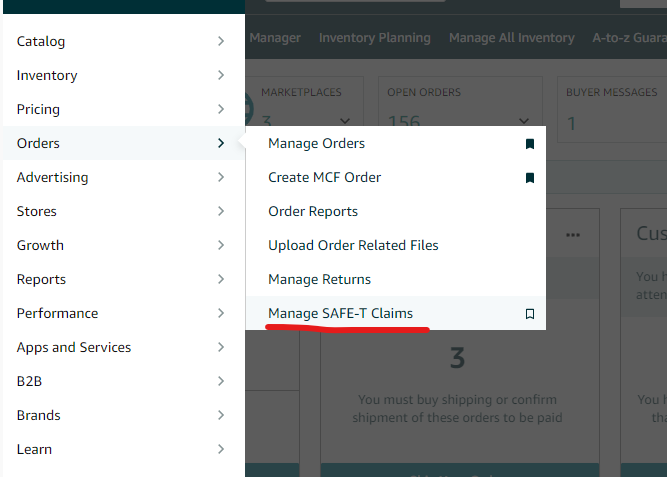Click the unshipped orders count 3
This screenshot has height=477, width=667.
[x=458, y=358]
